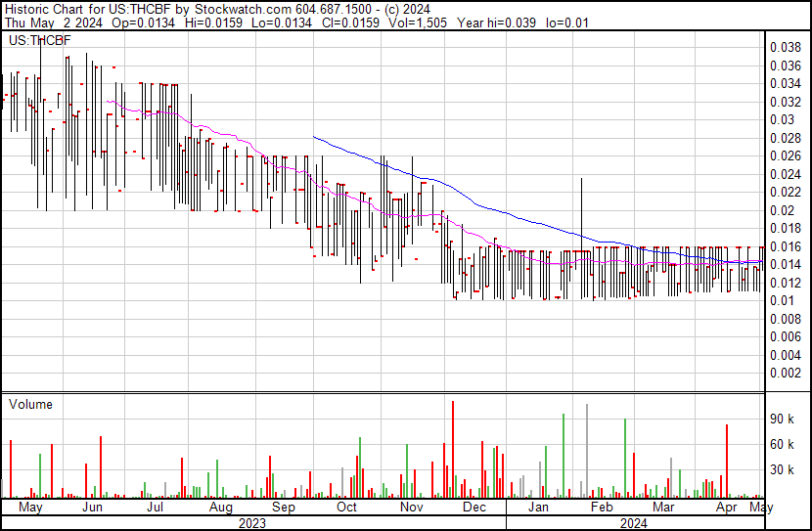The width and height of the screenshot is (812, 531).
Task: Click the blue moving average line start
Action: click(x=314, y=137)
